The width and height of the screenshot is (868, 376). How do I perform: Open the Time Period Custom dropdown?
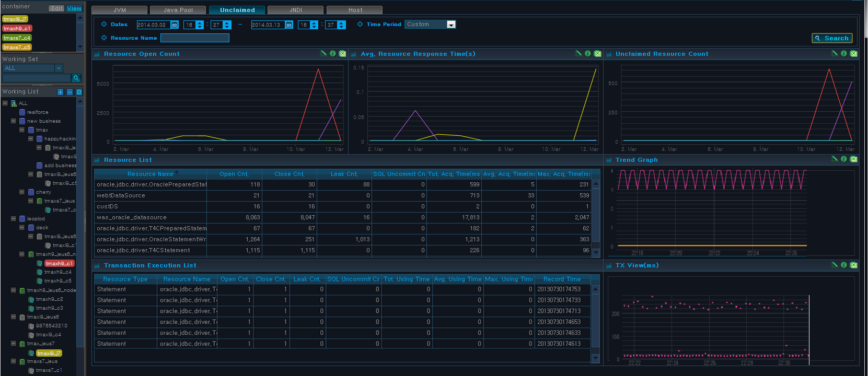[430, 25]
